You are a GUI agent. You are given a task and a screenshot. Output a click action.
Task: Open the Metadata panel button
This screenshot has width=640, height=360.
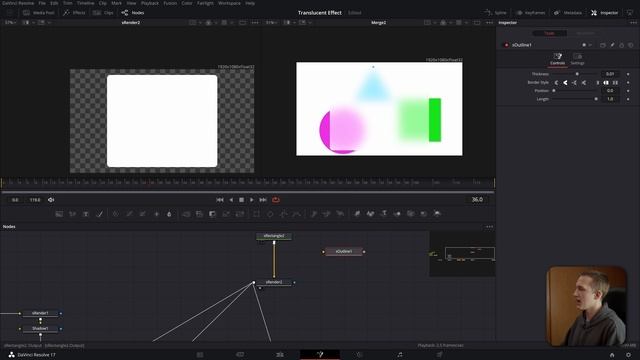pyautogui.click(x=568, y=13)
